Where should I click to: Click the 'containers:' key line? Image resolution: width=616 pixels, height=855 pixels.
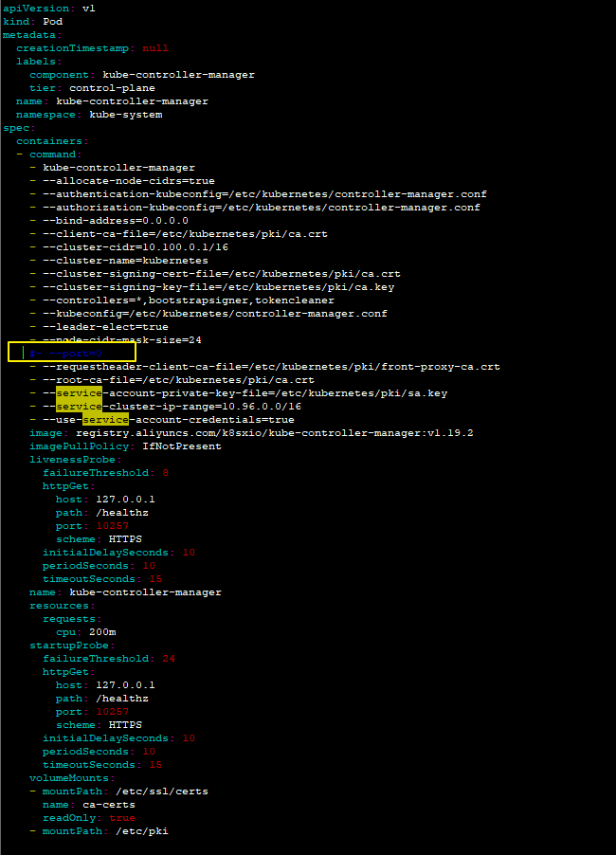click(x=52, y=140)
